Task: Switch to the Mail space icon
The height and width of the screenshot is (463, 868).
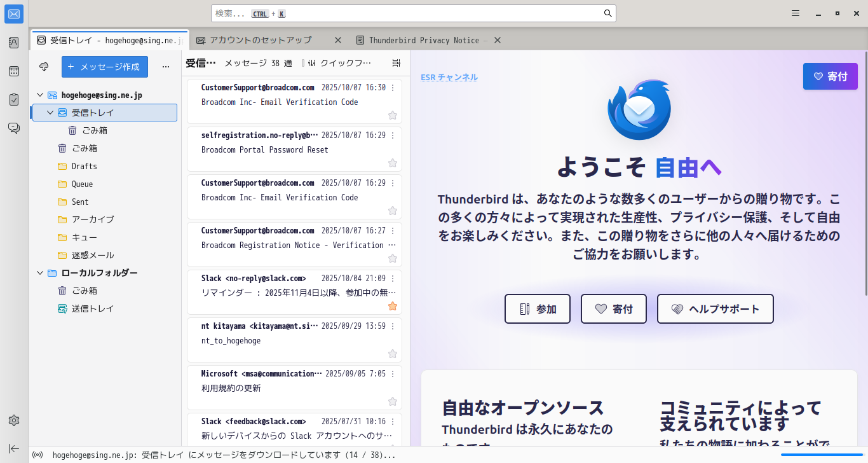Action: tap(14, 14)
